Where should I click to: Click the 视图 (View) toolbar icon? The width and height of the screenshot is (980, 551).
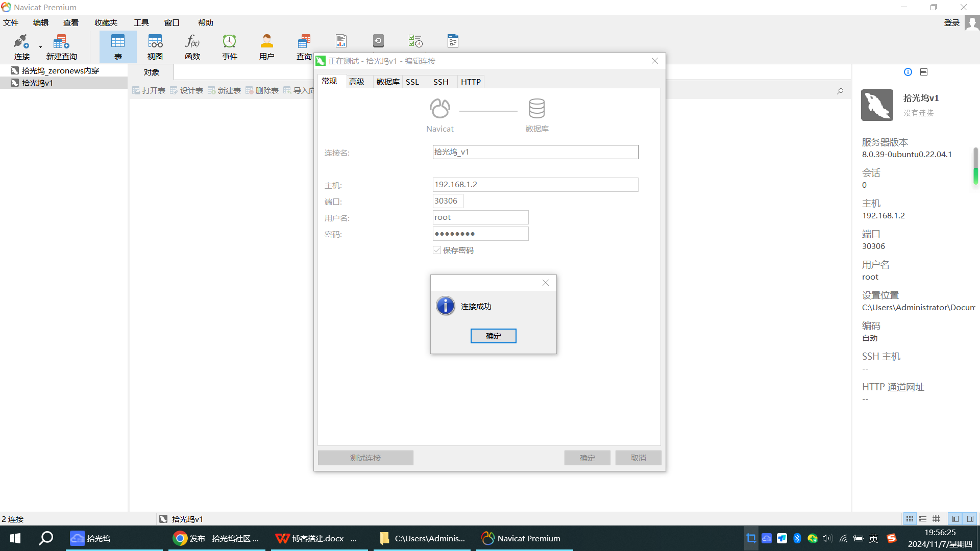(x=155, y=46)
